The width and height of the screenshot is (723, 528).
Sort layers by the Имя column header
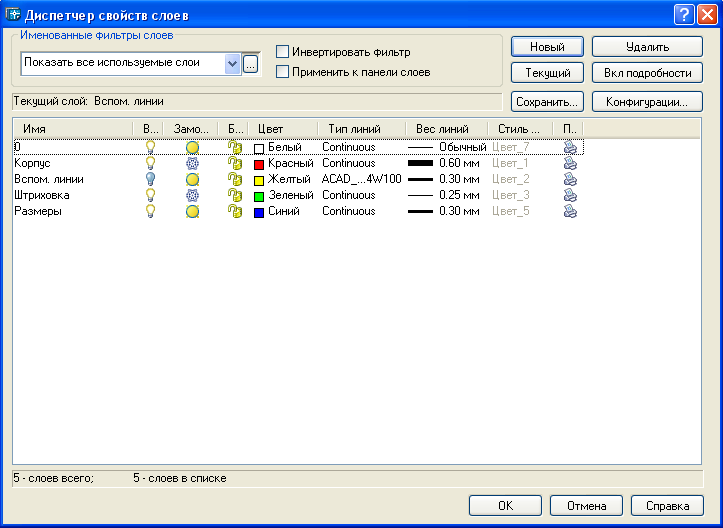point(73,129)
